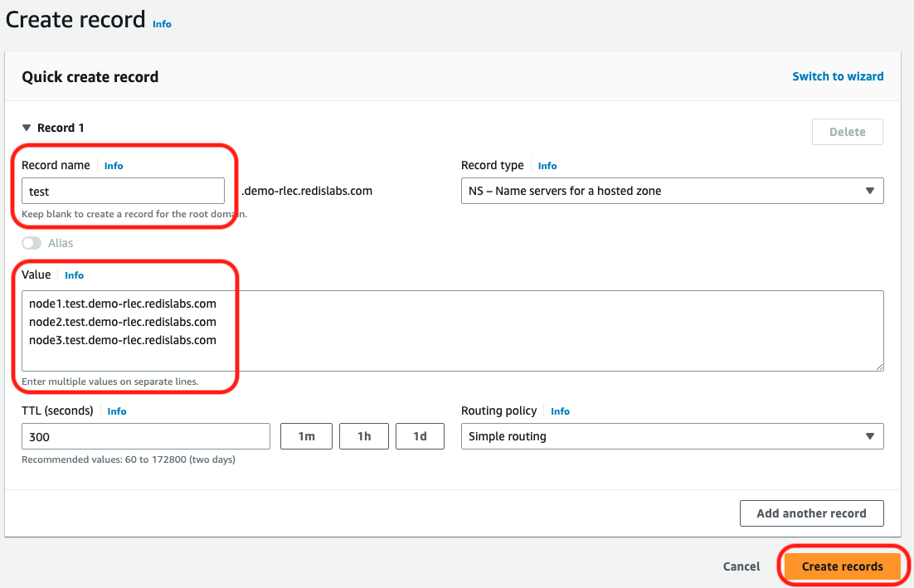Image resolution: width=914 pixels, height=588 pixels.
Task: Click the TTL seconds input field
Action: click(x=146, y=436)
